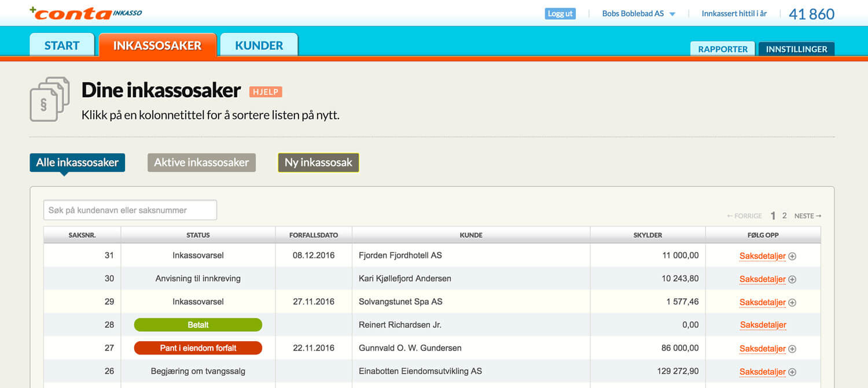Show Alle inkassosaker filter

77,162
